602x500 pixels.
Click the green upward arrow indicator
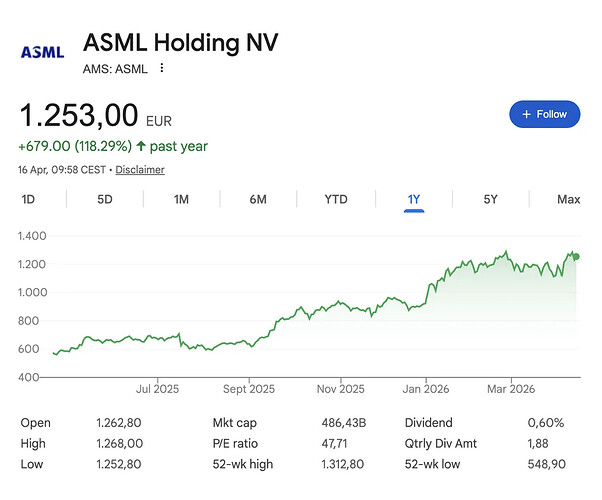coord(141,146)
